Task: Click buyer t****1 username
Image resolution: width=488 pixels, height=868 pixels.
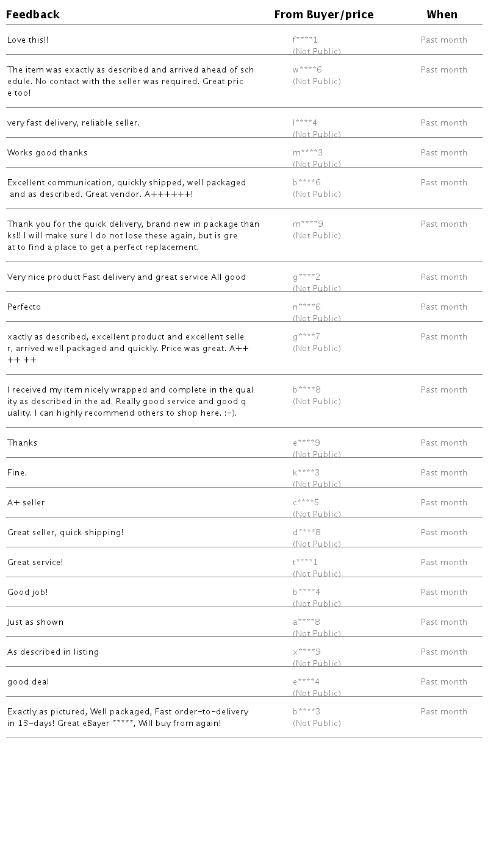Action: click(x=305, y=563)
